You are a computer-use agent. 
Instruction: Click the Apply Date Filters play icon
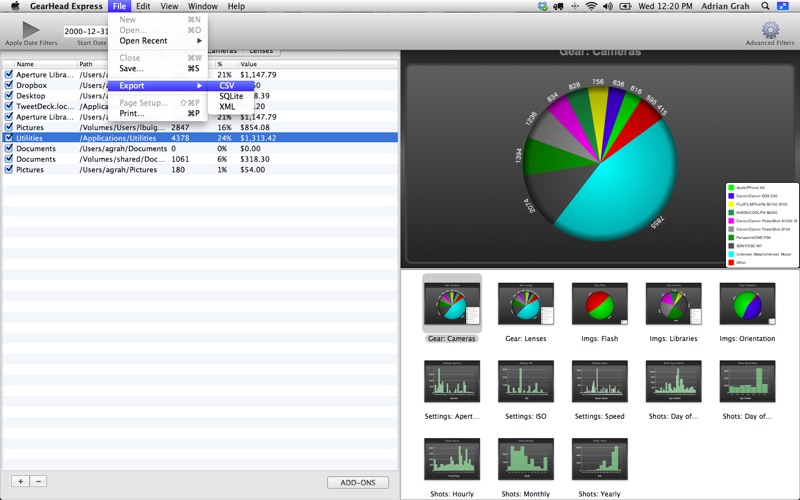[x=31, y=30]
